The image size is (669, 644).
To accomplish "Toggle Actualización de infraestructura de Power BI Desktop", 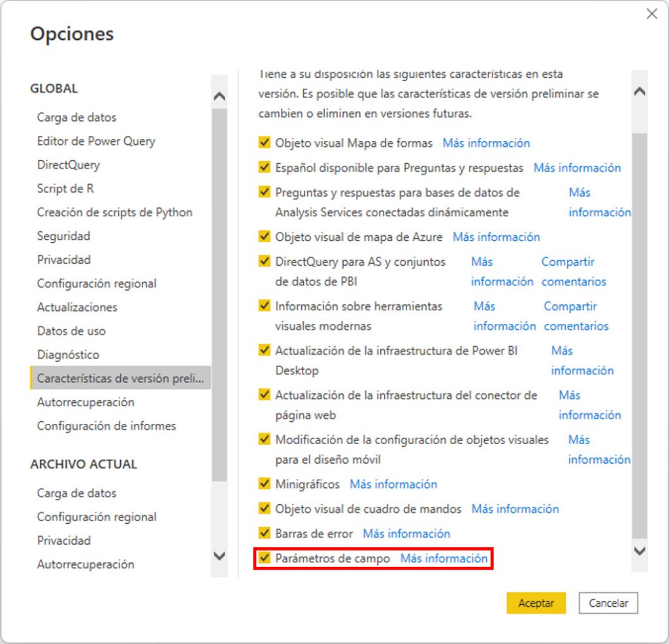I will point(265,349).
